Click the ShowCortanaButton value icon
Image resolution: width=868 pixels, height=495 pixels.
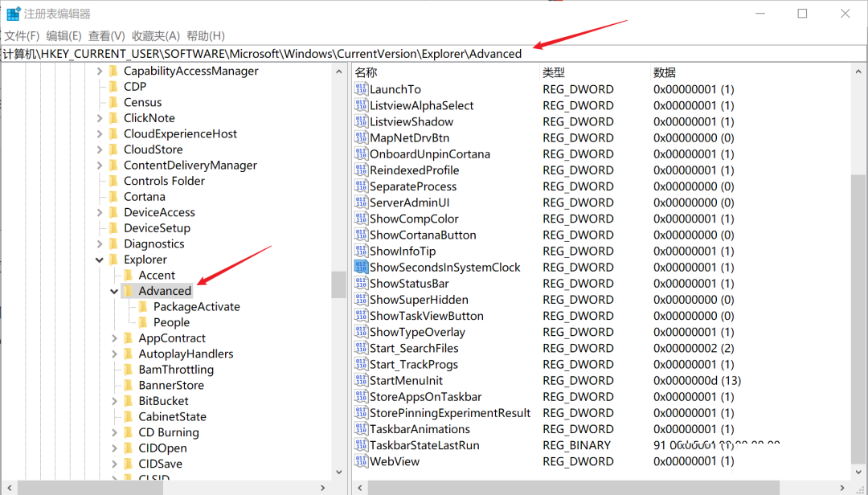[x=361, y=235]
